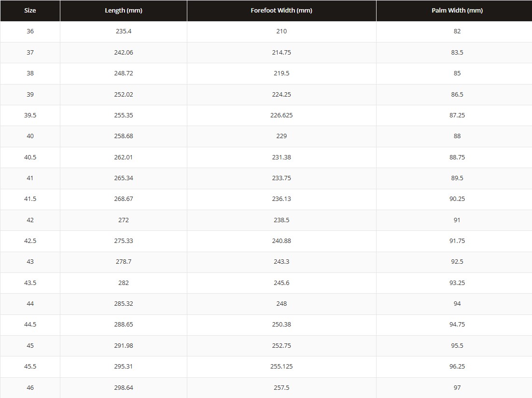Click the forefoot width 219.5 cell
The width and height of the screenshot is (532, 398).
click(x=281, y=73)
